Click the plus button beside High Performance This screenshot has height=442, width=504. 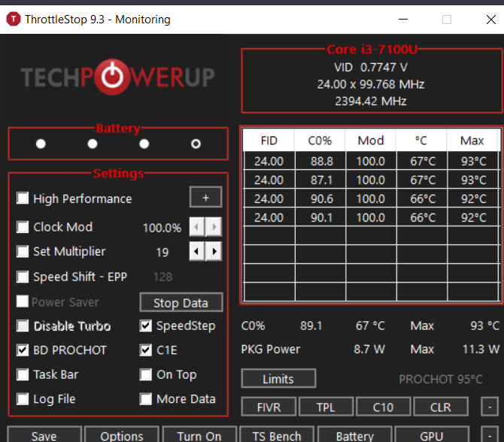[x=205, y=197]
